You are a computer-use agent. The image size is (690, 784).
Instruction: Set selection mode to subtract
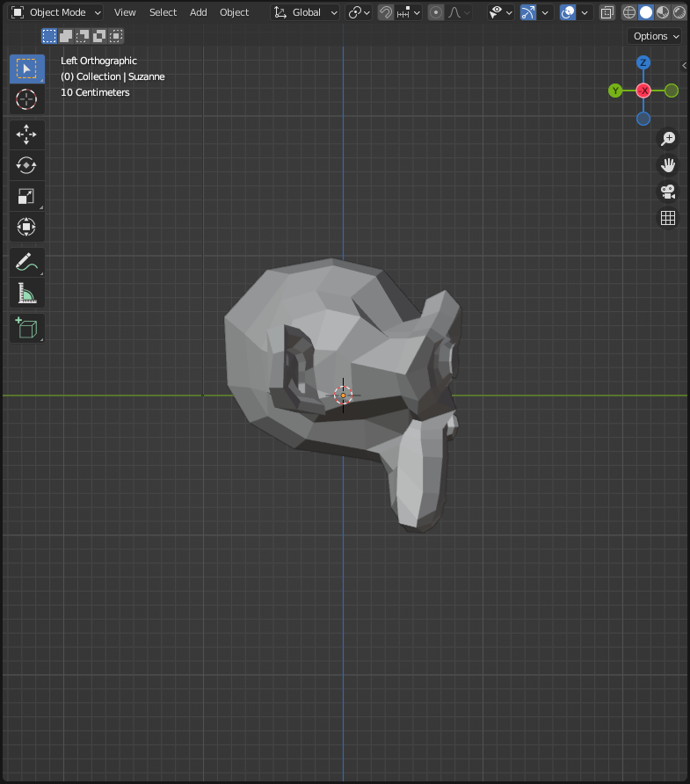[x=83, y=36]
